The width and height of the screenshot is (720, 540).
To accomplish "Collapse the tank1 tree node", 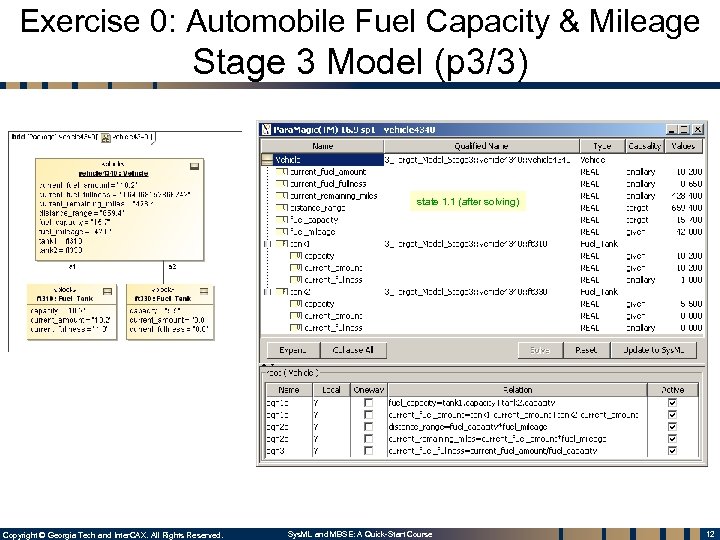I will tap(268, 244).
